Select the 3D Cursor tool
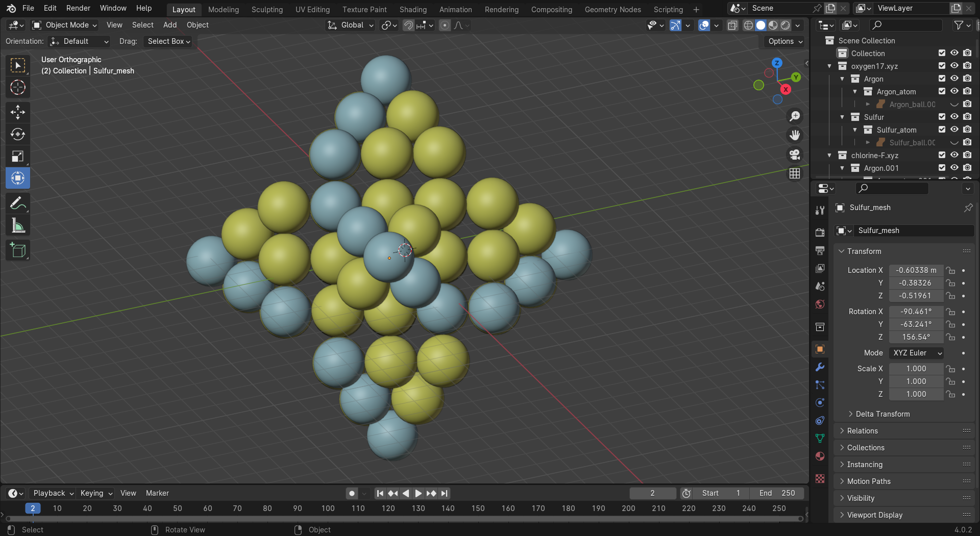The image size is (980, 536). tap(18, 88)
